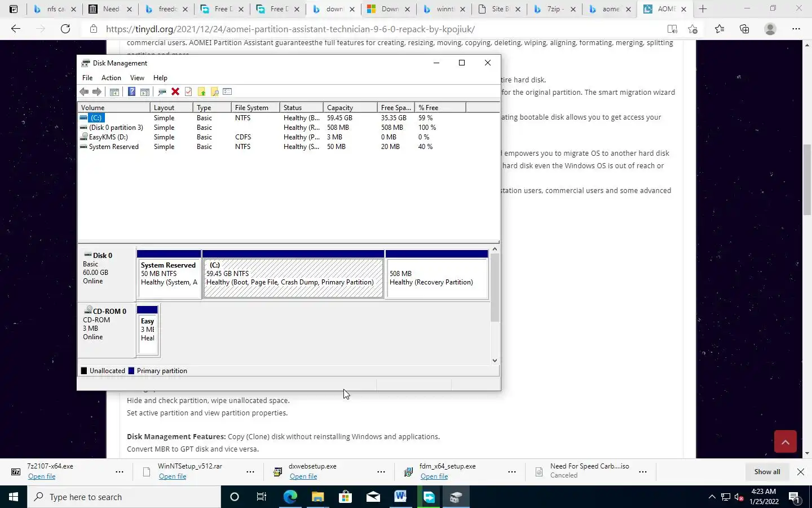The width and height of the screenshot is (812, 508).
Task: Select the (C:) volume row
Action: [289, 118]
